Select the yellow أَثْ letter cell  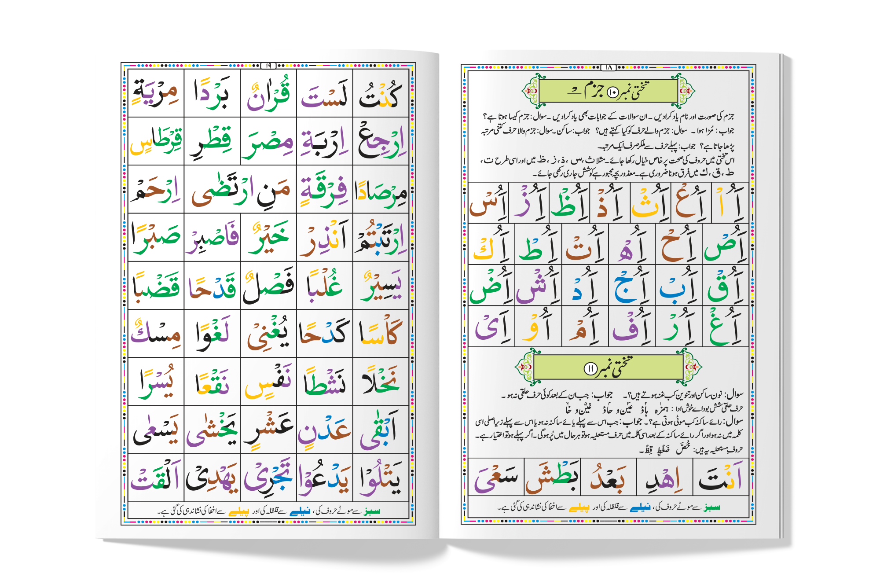coord(650,203)
